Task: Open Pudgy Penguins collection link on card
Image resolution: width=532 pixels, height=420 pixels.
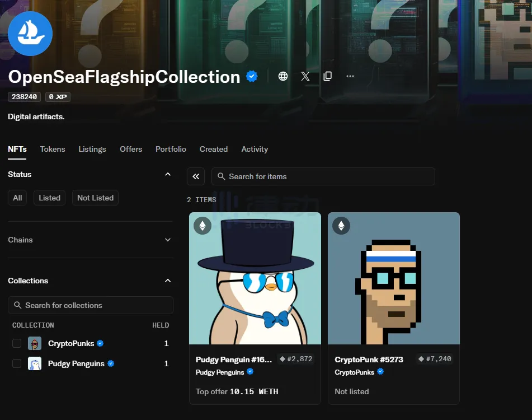Action: [x=220, y=372]
